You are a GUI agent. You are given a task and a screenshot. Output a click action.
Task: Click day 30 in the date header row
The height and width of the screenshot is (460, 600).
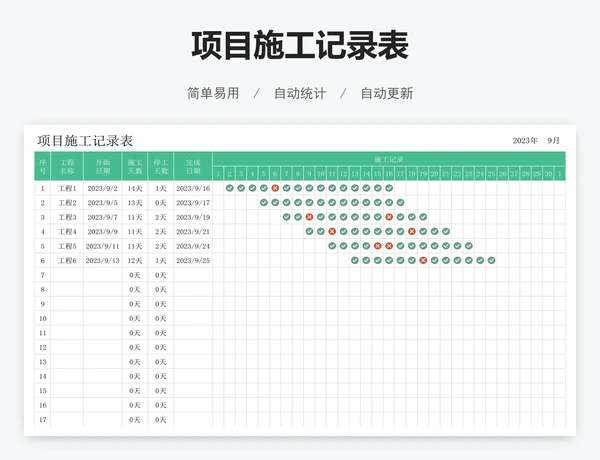(548, 174)
